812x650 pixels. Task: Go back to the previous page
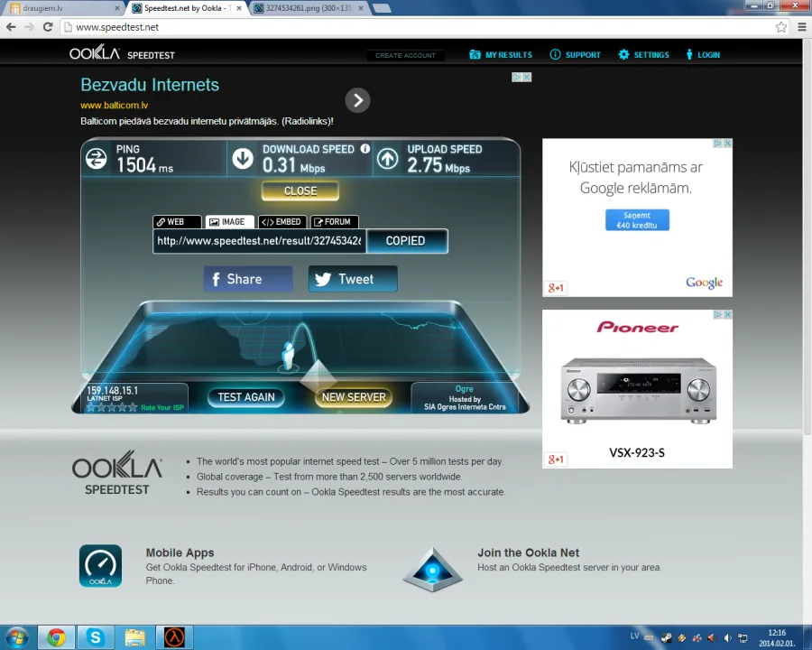pos(11,27)
